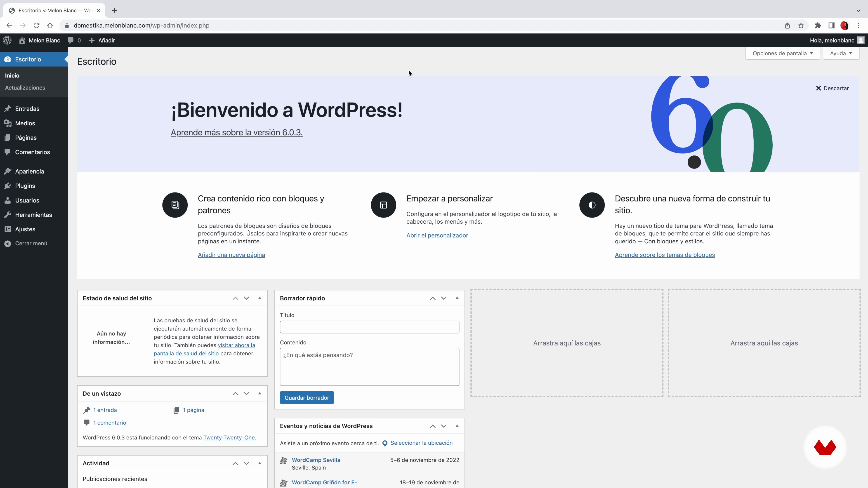The height and width of the screenshot is (488, 868).
Task: Go back in browser history
Action: tap(9, 26)
